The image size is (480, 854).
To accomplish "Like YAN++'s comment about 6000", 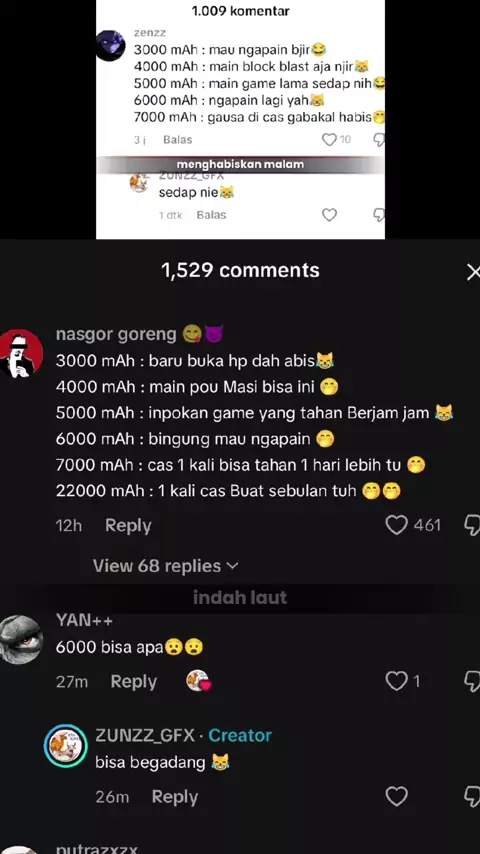I will tap(396, 681).
